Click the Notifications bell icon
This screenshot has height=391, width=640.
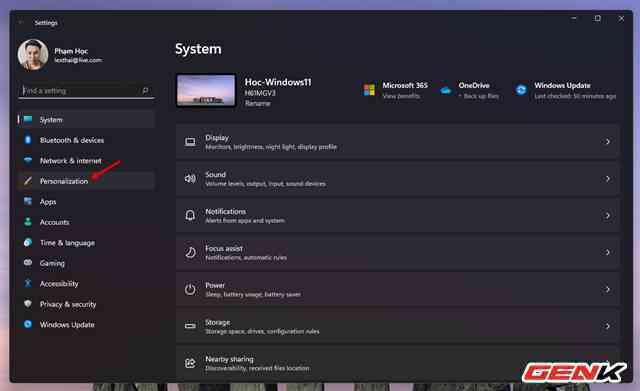pyautogui.click(x=190, y=215)
